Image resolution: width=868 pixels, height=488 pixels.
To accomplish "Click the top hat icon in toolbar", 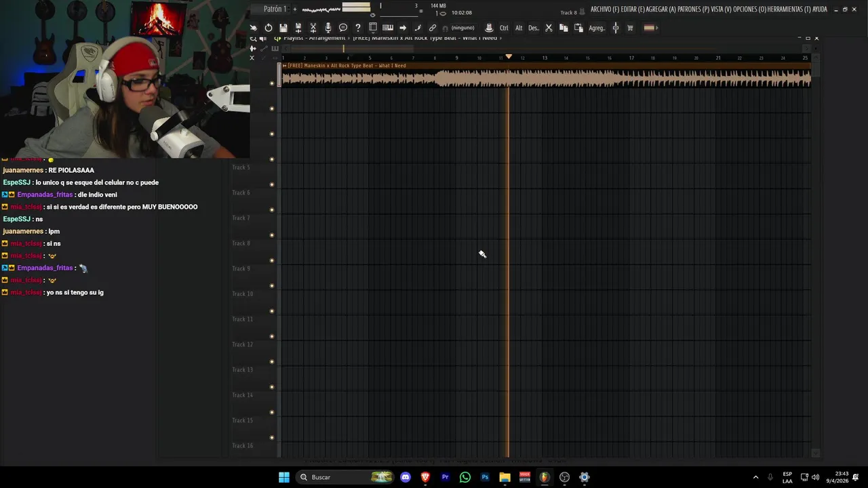I will pos(489,28).
